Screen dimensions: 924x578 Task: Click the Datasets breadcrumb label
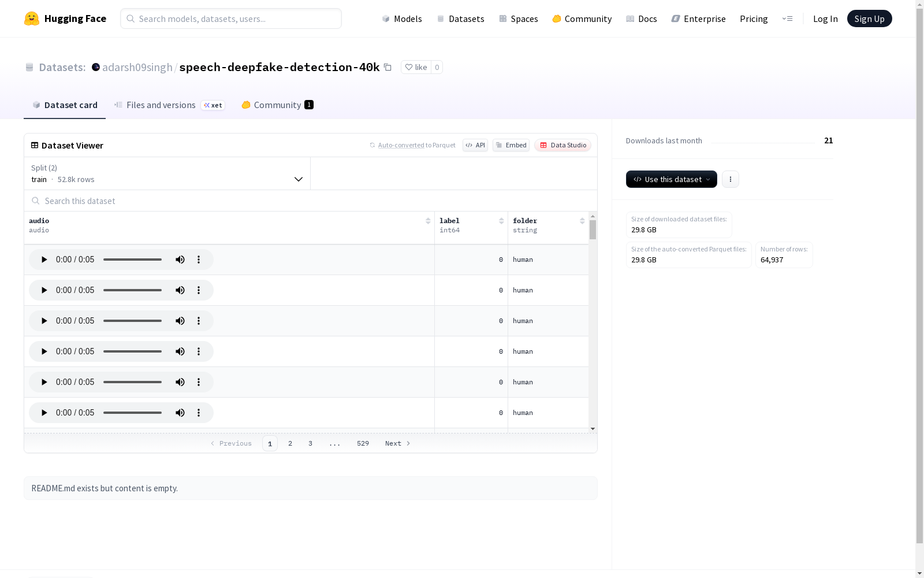(62, 67)
